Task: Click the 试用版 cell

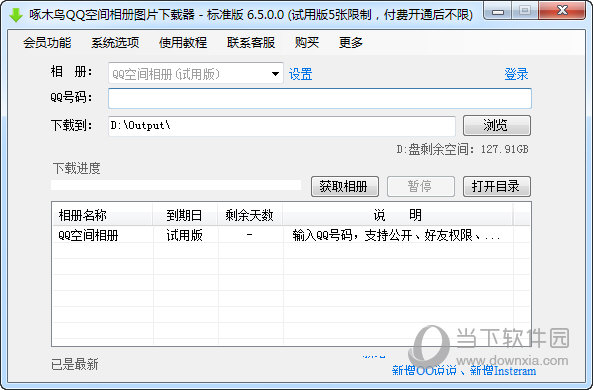Action: coord(185,235)
